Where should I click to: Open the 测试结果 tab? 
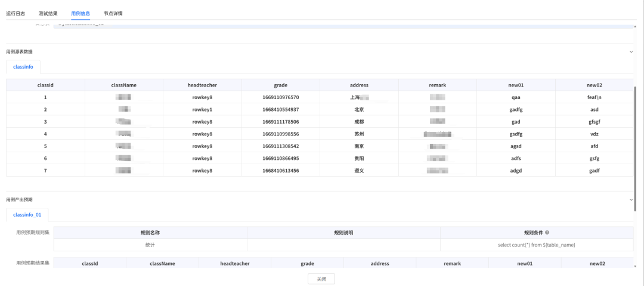click(x=48, y=13)
